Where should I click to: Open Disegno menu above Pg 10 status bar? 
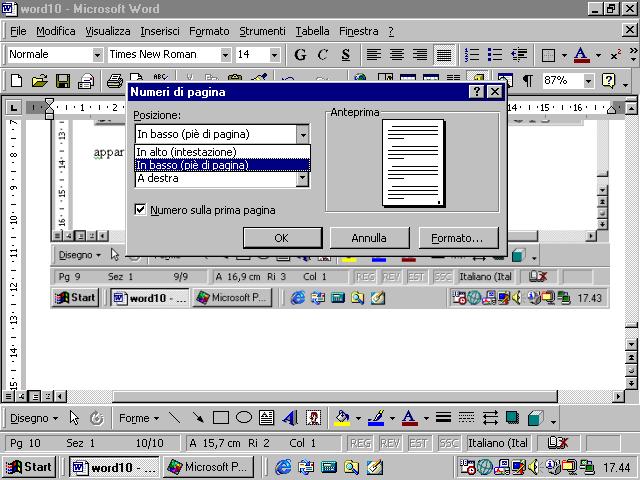[x=34, y=418]
